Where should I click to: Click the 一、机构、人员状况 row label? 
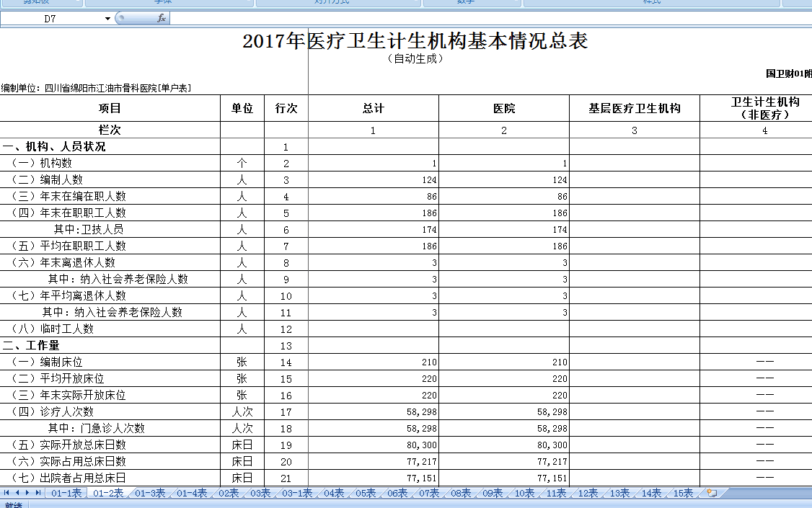tap(54, 147)
